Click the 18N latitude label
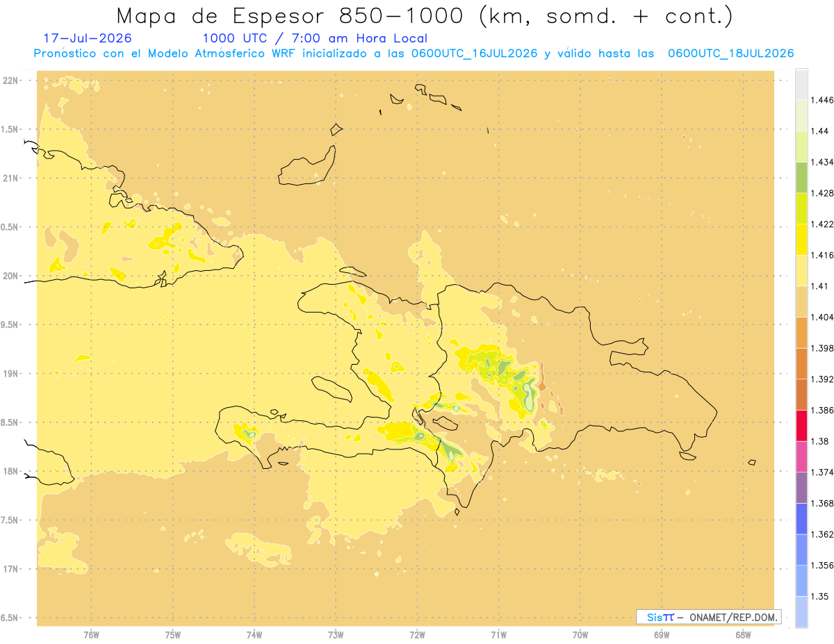Image resolution: width=834 pixels, height=644 pixels. click(x=11, y=471)
